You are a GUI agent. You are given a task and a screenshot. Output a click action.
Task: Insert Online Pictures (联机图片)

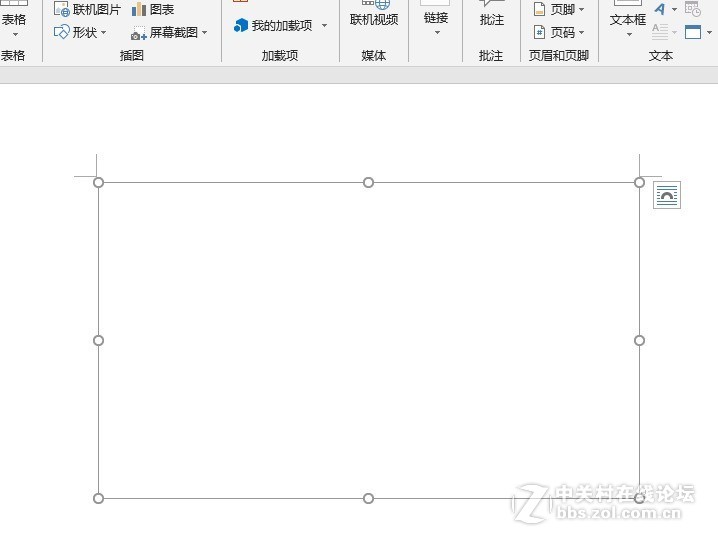pyautogui.click(x=87, y=9)
